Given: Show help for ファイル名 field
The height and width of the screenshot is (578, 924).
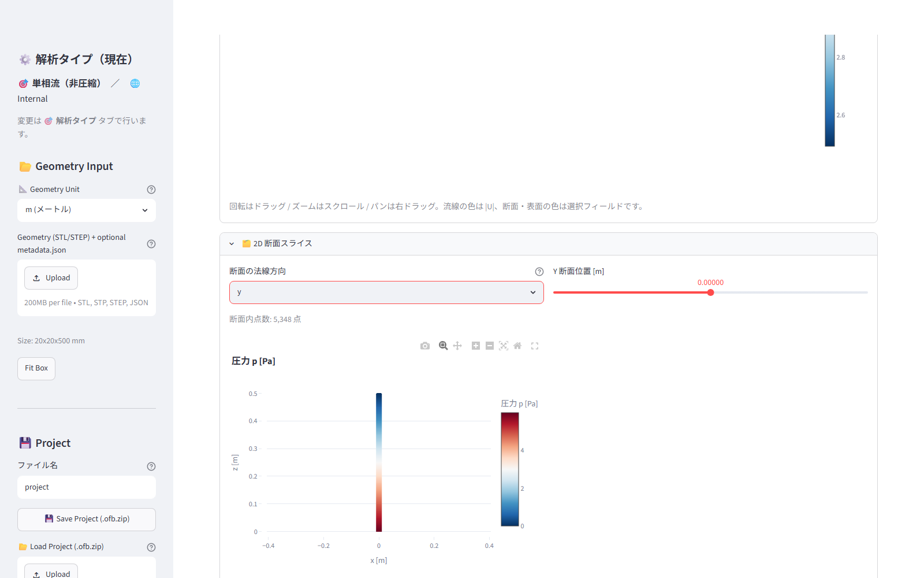Looking at the screenshot, I should pyautogui.click(x=151, y=466).
